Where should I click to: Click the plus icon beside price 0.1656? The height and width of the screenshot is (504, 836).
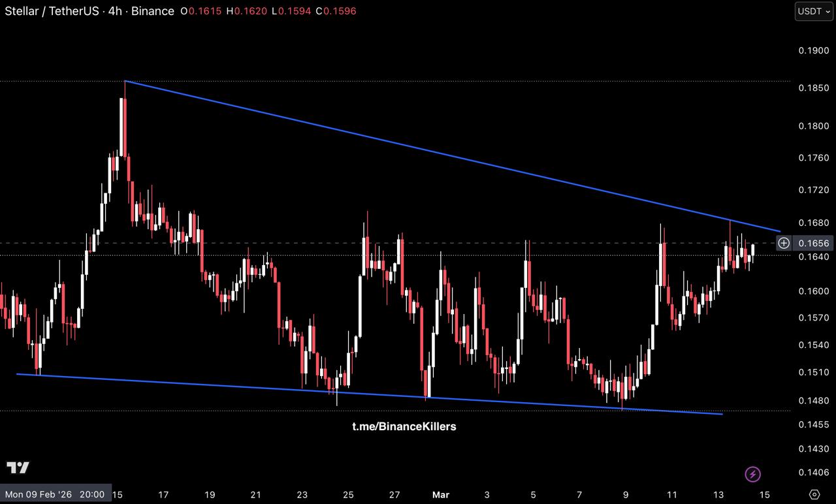(784, 244)
